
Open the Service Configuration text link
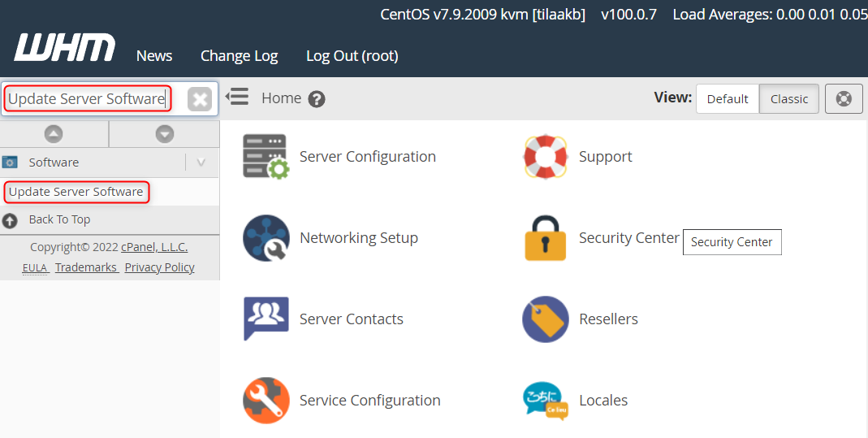[x=369, y=401]
